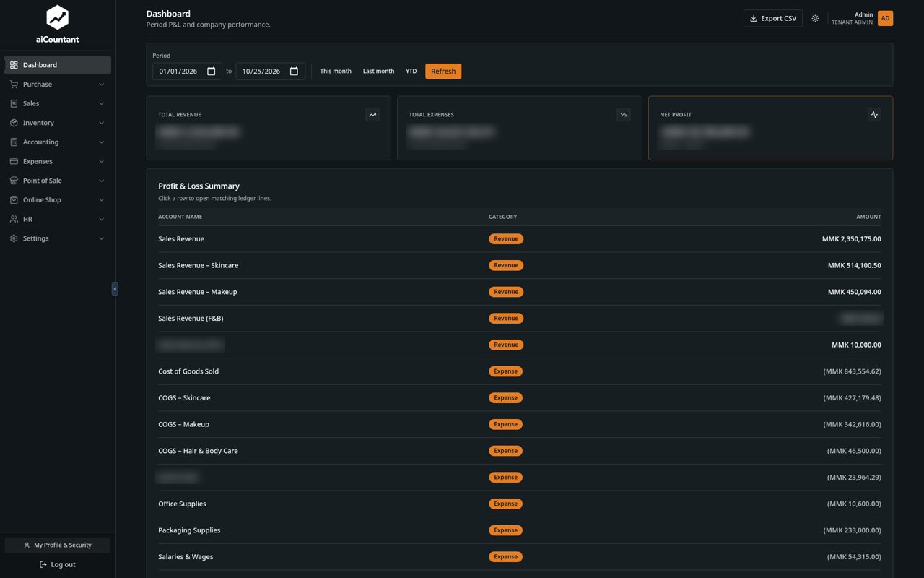Select the Last month period shortcut
The width and height of the screenshot is (924, 578).
378,72
